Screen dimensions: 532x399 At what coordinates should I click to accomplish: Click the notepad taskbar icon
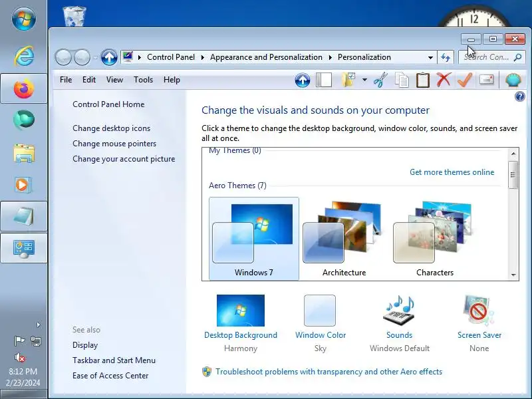point(24,216)
